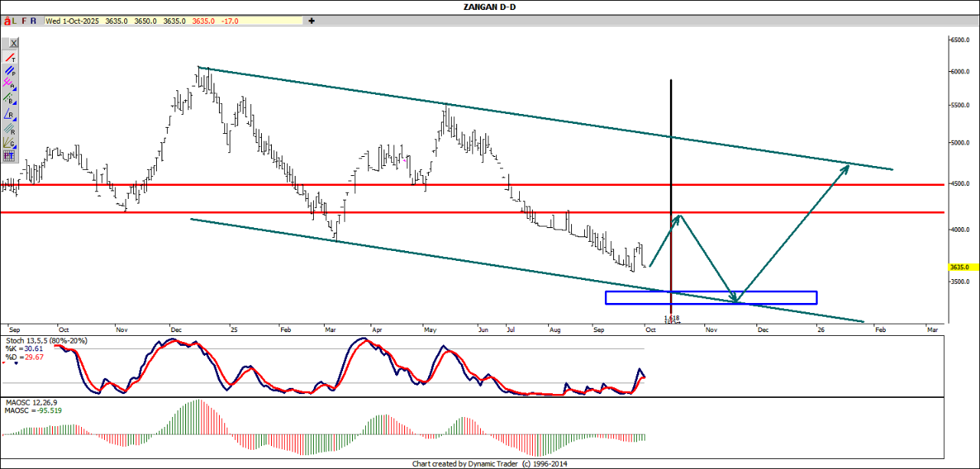
Task: Expand the fan G tool dropdown triangle
Action: point(15,145)
